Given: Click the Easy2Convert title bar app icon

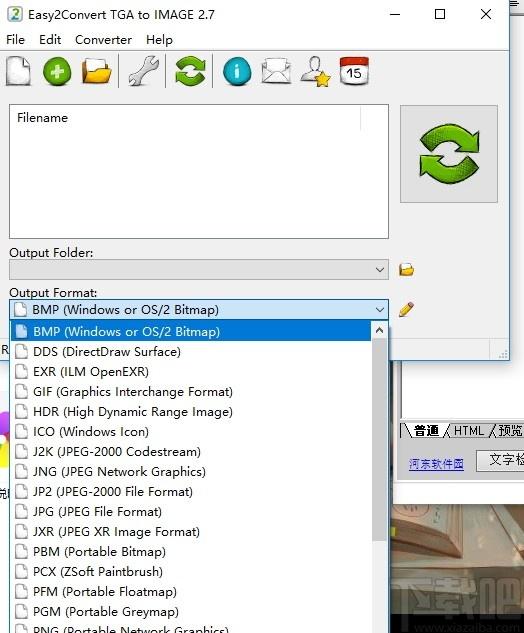Looking at the screenshot, I should 15,15.
